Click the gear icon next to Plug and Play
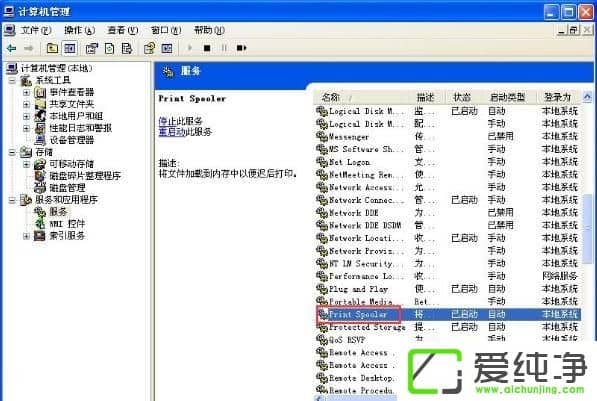597x401 pixels. pos(322,289)
